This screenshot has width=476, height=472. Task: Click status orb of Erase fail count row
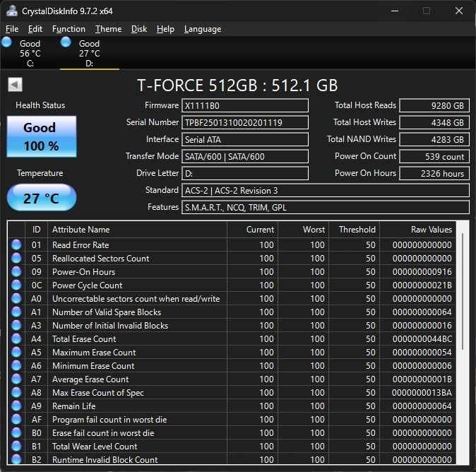[x=16, y=432]
